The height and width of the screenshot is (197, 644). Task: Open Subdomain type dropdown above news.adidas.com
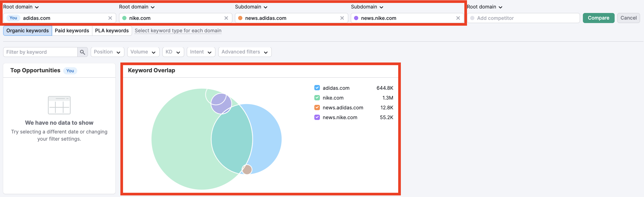point(251,7)
